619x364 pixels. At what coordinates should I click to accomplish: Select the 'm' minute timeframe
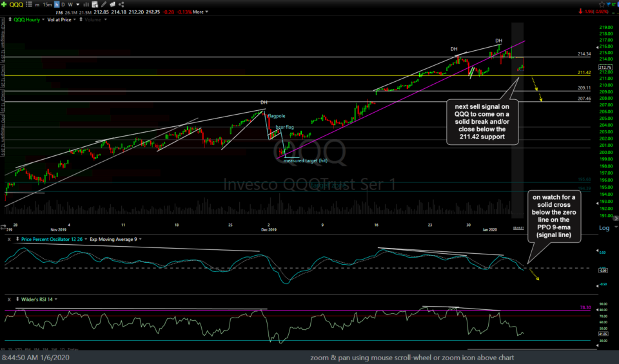37,5
